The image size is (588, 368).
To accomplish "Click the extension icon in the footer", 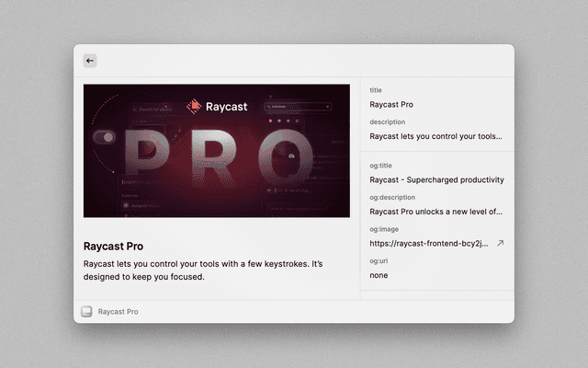I will click(x=86, y=312).
